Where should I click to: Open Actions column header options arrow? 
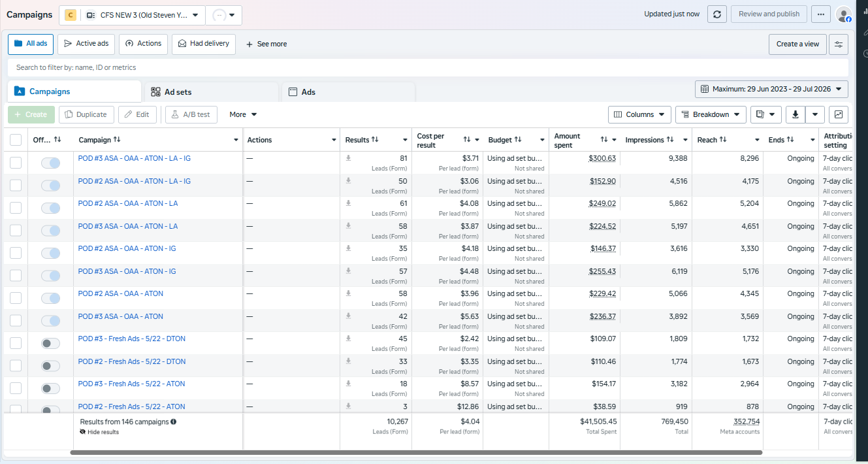coord(334,140)
